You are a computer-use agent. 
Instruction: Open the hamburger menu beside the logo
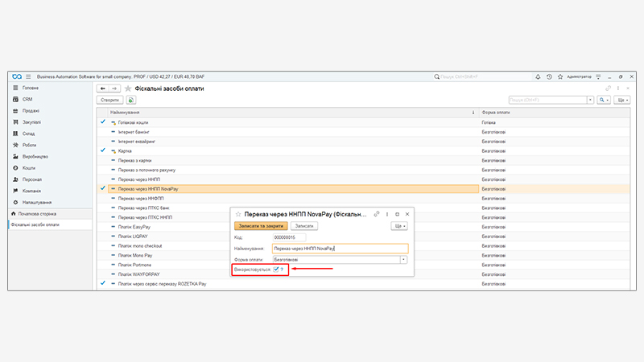[x=27, y=76]
